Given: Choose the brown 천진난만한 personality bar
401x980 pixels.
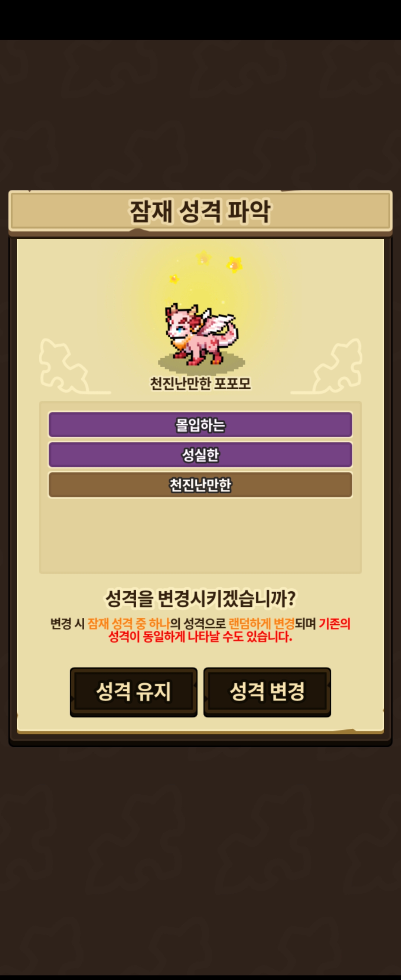Looking at the screenshot, I should click(200, 485).
